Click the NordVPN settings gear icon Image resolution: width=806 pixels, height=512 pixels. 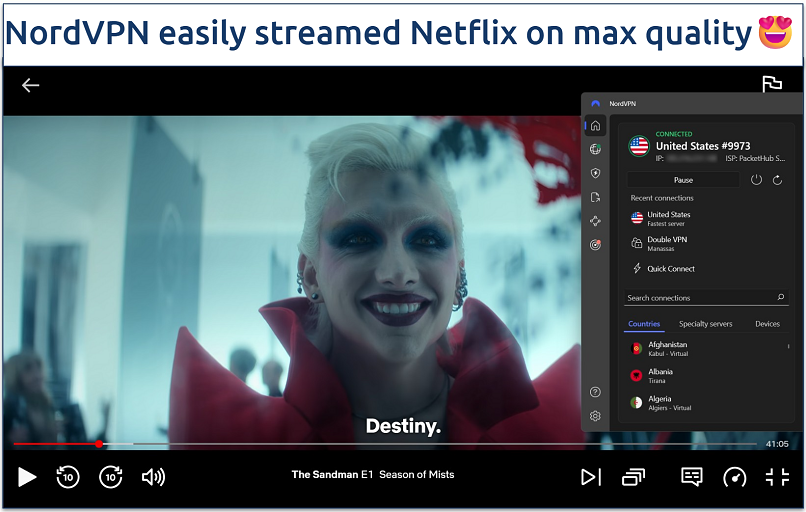[x=596, y=416]
